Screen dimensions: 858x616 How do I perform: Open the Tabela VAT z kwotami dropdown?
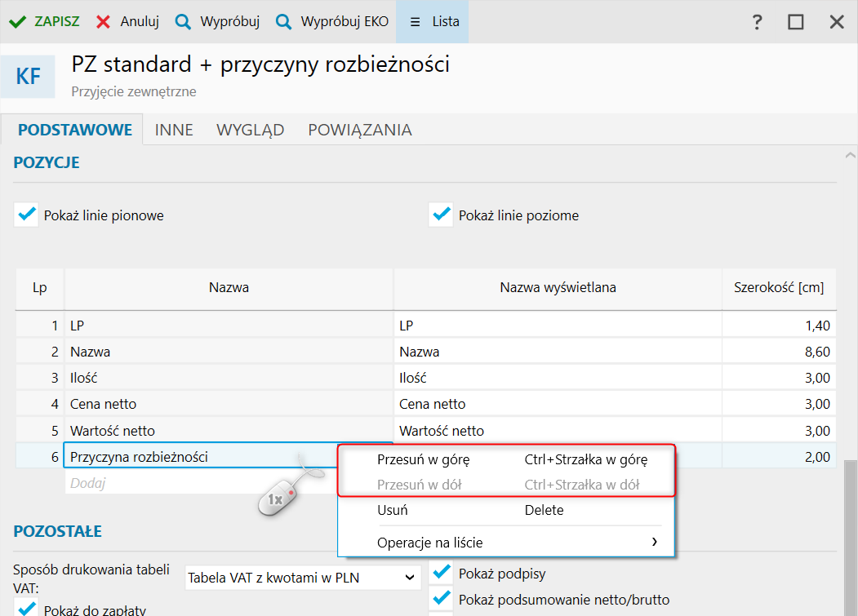coord(303,578)
